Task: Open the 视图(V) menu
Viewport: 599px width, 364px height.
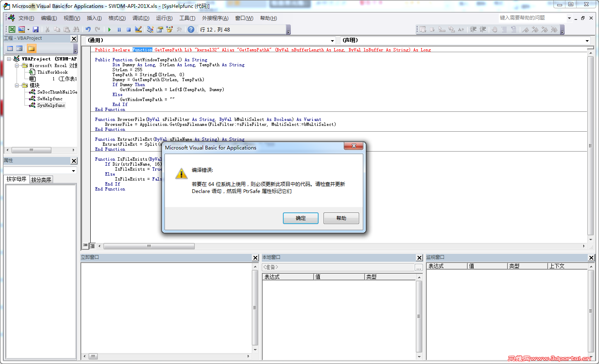Action: (72, 18)
